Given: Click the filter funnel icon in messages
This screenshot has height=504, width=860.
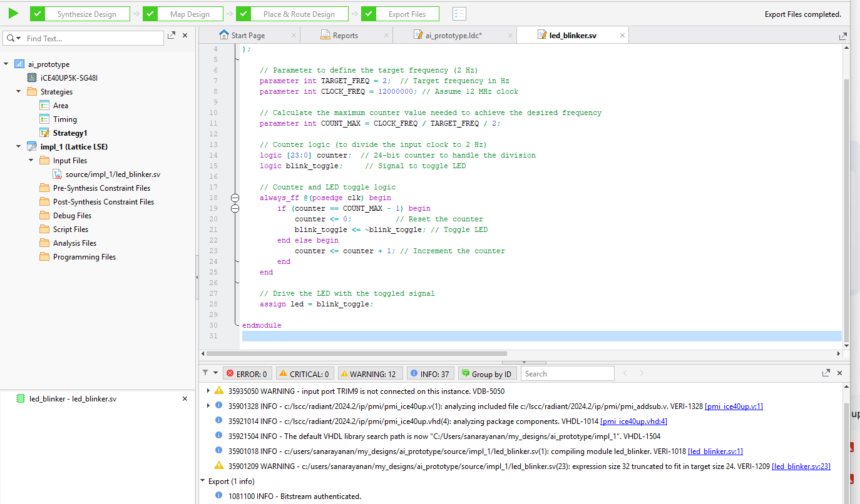Looking at the screenshot, I should tap(205, 373).
